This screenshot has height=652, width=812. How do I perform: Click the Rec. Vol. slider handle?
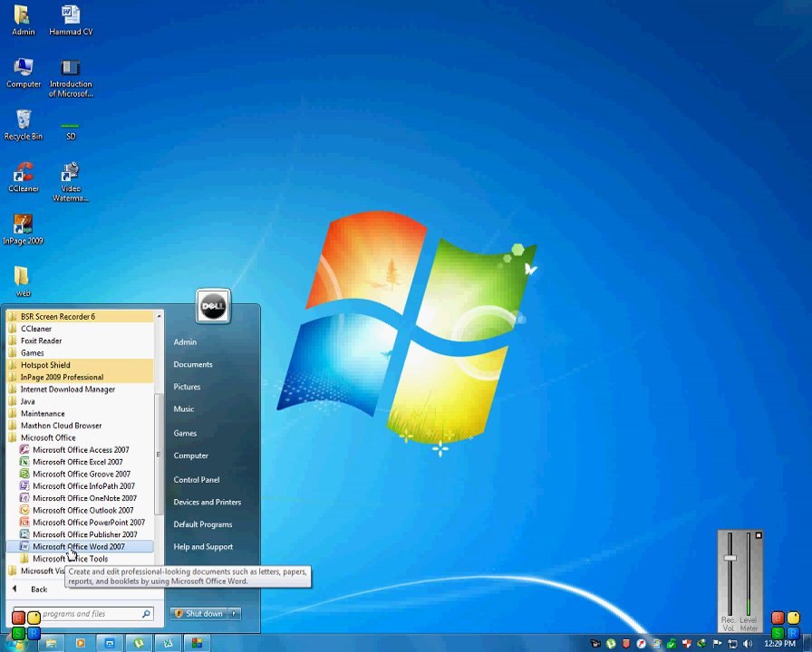click(x=730, y=558)
